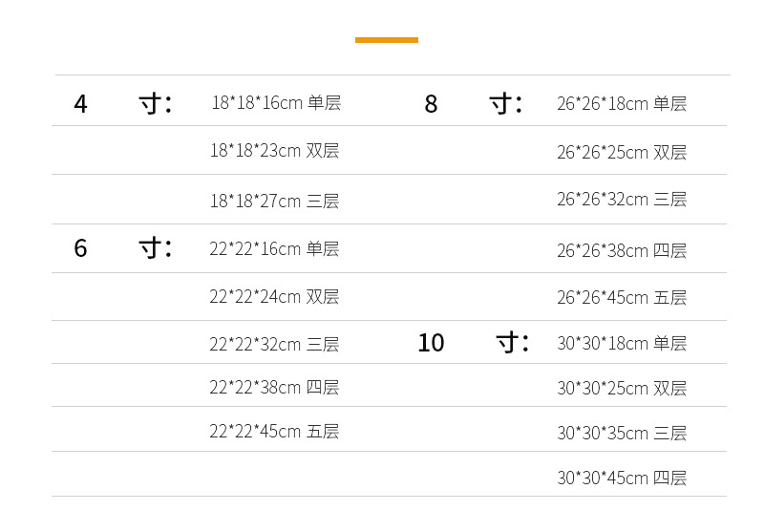The width and height of the screenshot is (764, 532).
Task: Select the 22*22*32cm 三层 entry
Action: [275, 344]
